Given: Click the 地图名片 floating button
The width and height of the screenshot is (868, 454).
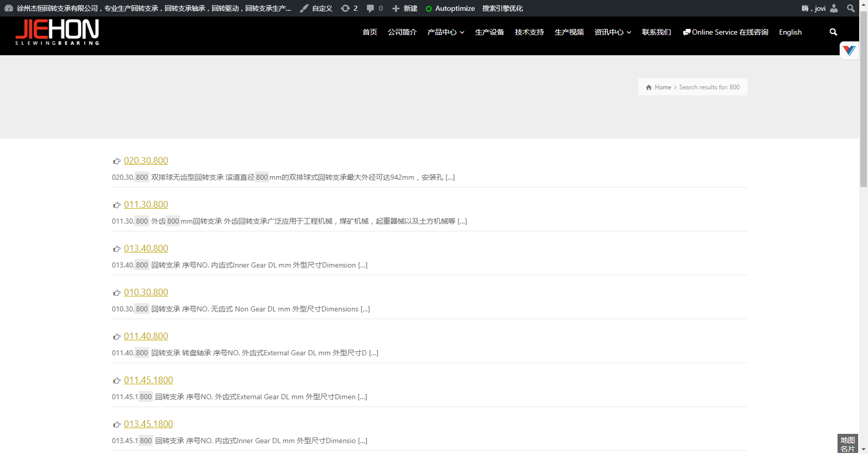Looking at the screenshot, I should 848,444.
